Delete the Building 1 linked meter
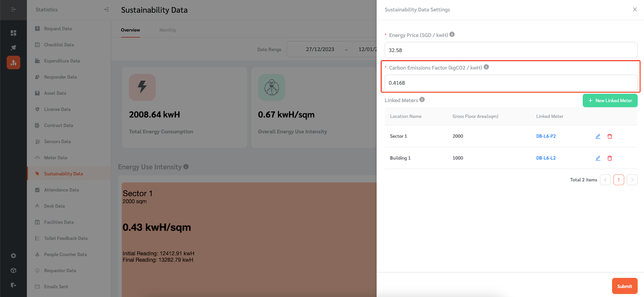644x297 pixels. coord(609,158)
